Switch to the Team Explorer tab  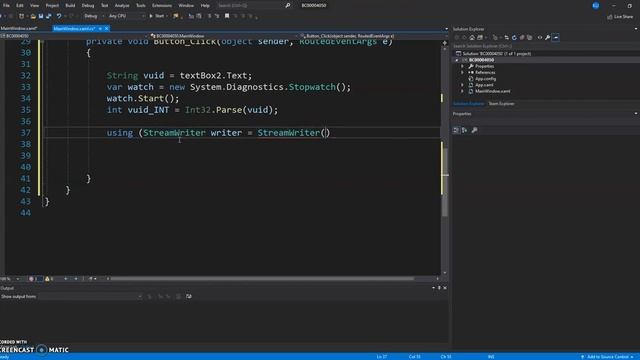coord(502,104)
